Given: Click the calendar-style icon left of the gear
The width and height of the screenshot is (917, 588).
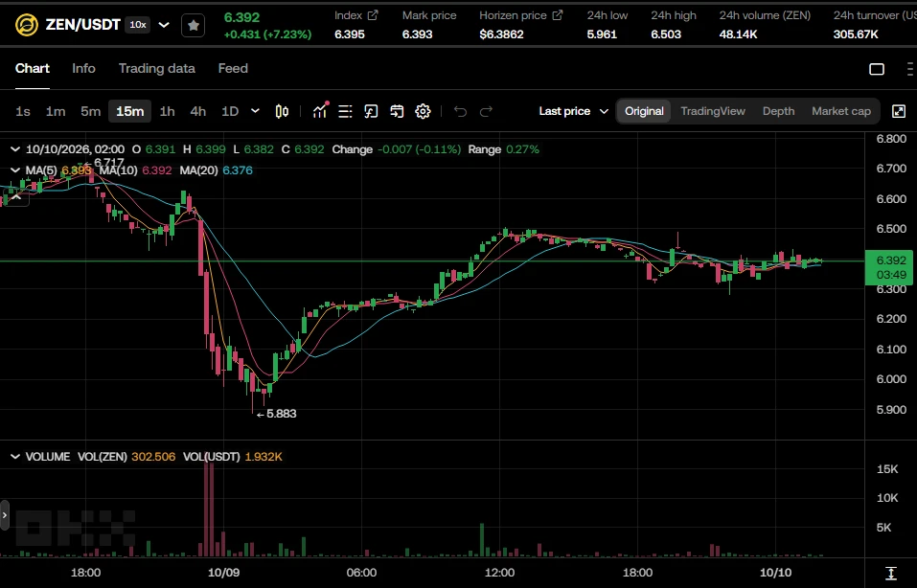Looking at the screenshot, I should (397, 111).
